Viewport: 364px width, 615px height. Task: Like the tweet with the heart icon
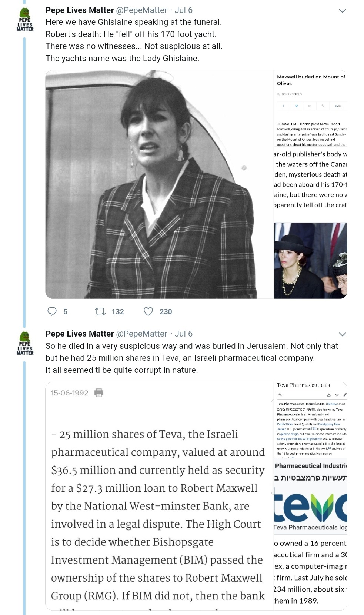[x=148, y=311]
